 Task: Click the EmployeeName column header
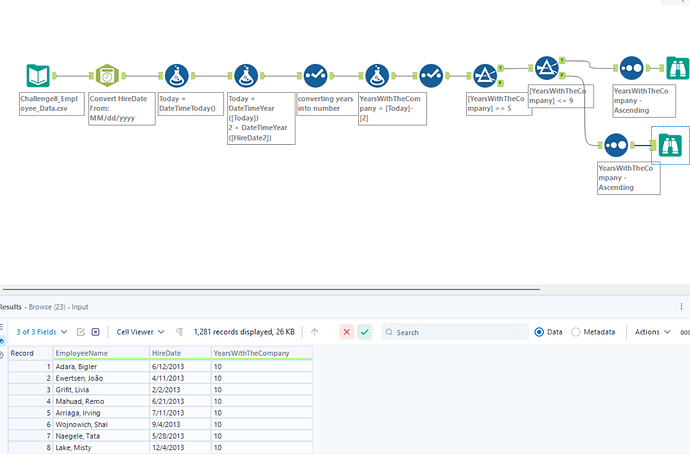click(81, 353)
